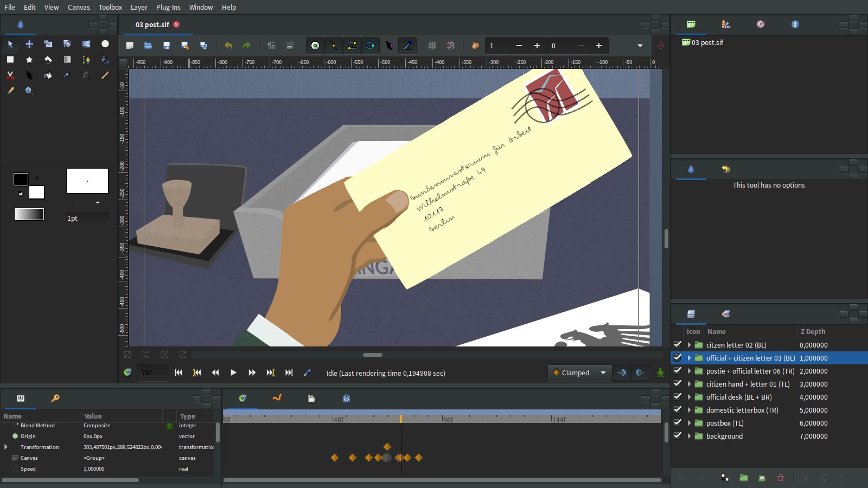Pick the Spline tool

tap(86, 60)
